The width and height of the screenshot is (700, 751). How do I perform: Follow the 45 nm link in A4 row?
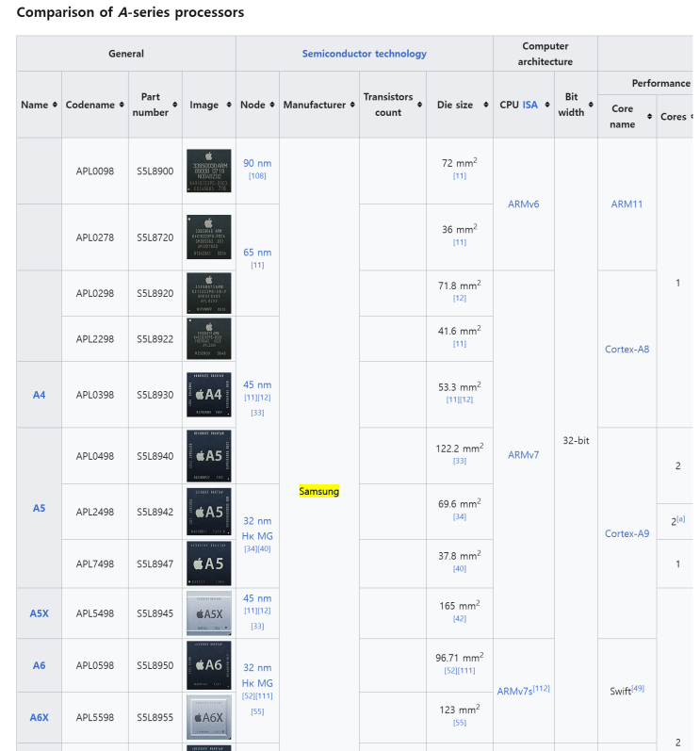(x=257, y=385)
